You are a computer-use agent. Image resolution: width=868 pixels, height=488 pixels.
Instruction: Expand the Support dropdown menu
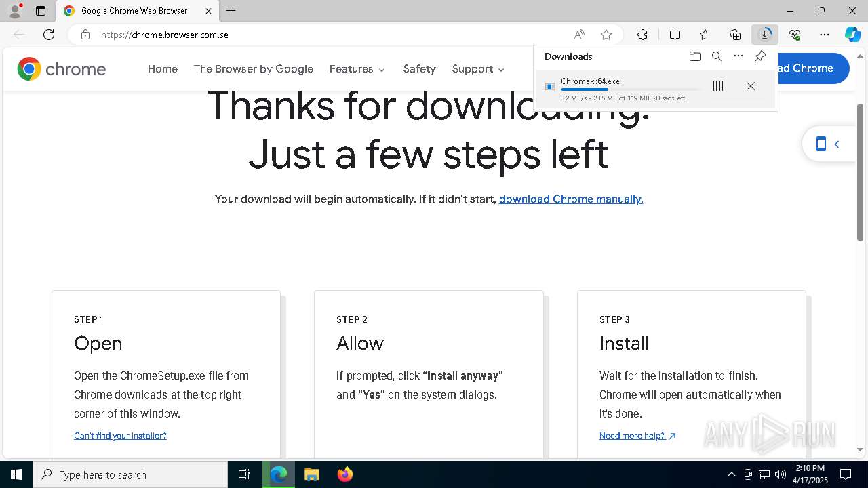point(479,69)
